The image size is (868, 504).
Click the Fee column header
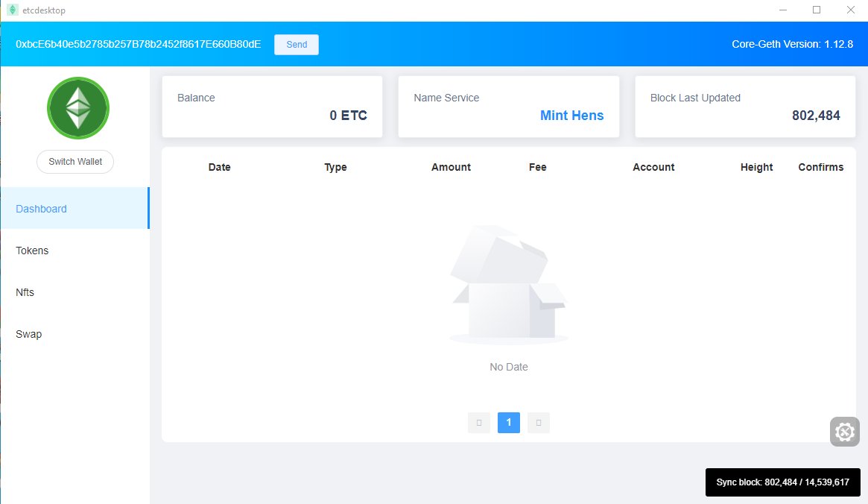pos(537,167)
